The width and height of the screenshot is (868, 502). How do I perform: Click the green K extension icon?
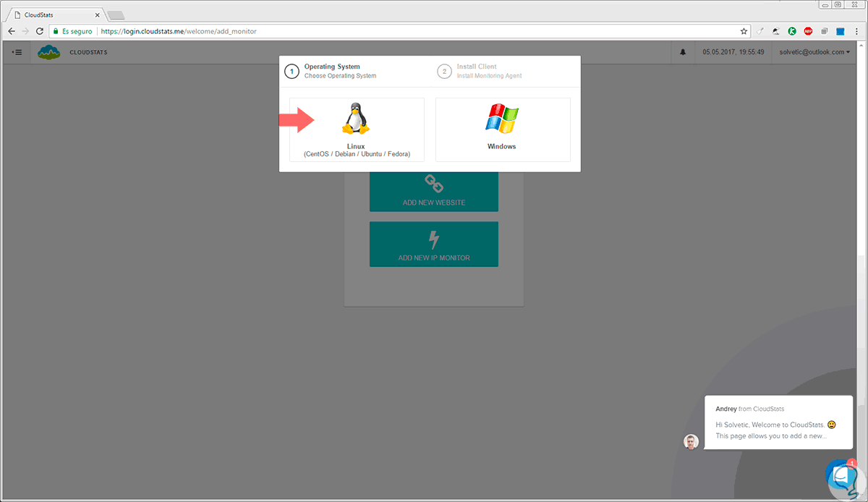[792, 31]
